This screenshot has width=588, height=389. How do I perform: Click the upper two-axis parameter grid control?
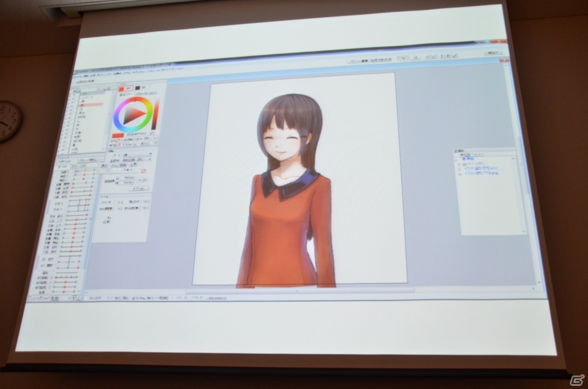[x=80, y=206]
